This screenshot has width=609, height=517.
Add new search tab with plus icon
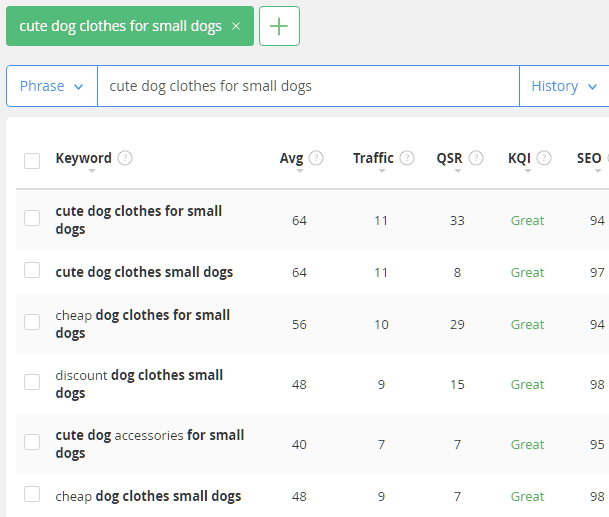[x=279, y=26]
